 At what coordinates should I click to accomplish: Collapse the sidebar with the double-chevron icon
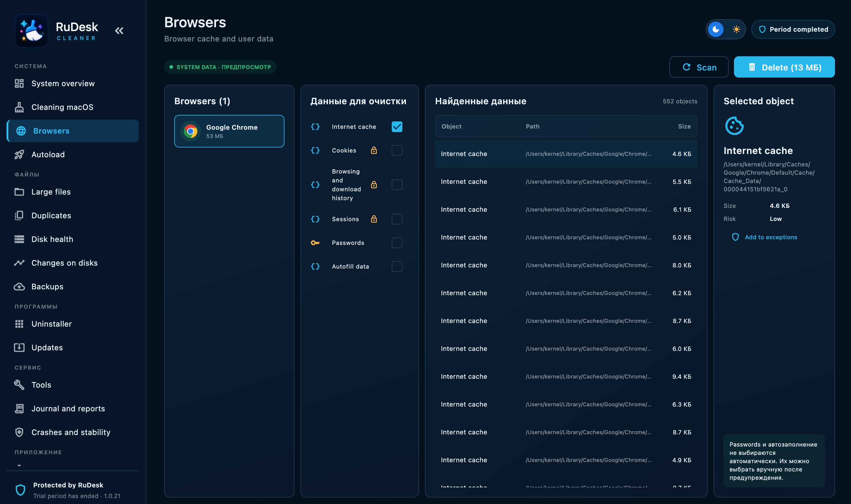click(x=119, y=31)
